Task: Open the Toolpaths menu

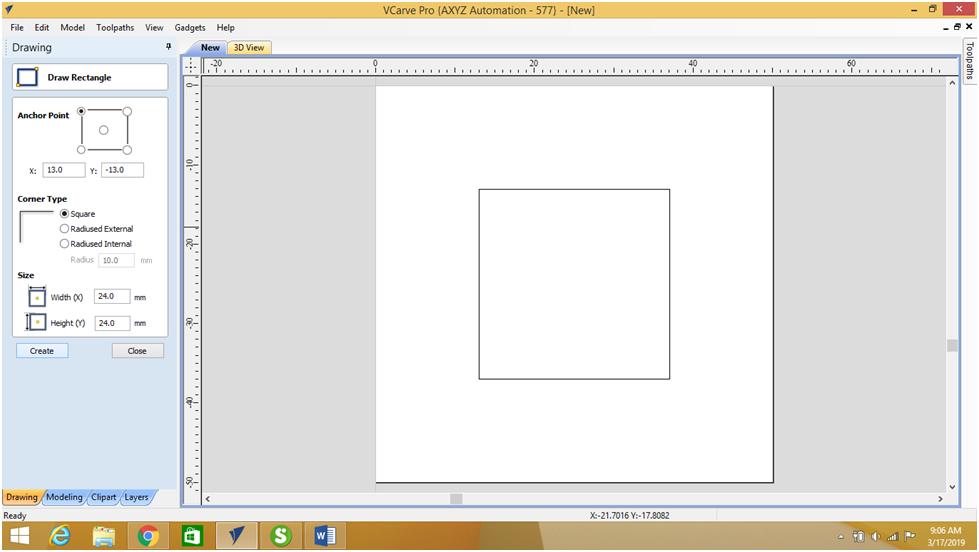Action: 115,27
